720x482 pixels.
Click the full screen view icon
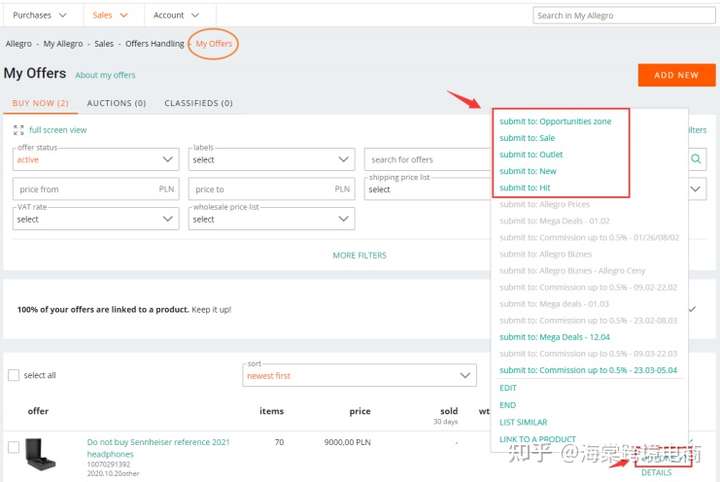[x=18, y=130]
